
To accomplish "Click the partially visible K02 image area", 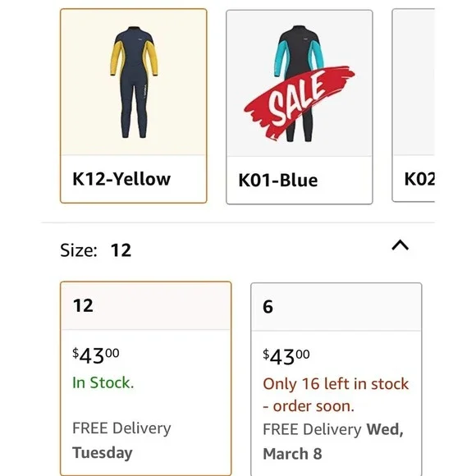I will (x=414, y=82).
